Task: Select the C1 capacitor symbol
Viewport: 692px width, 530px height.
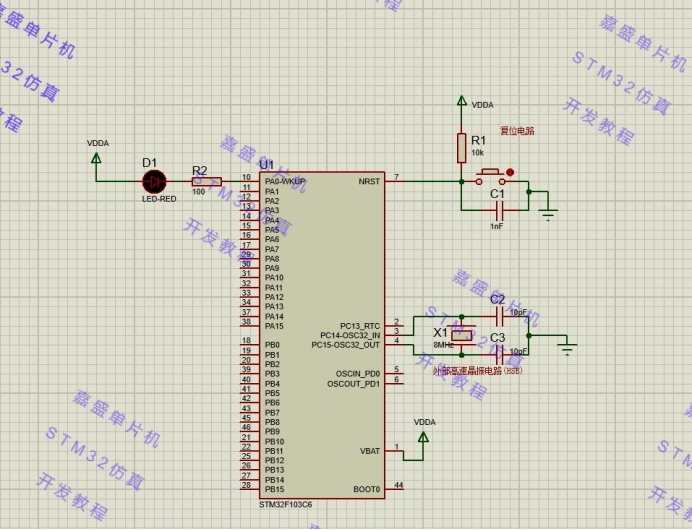Action: 499,210
